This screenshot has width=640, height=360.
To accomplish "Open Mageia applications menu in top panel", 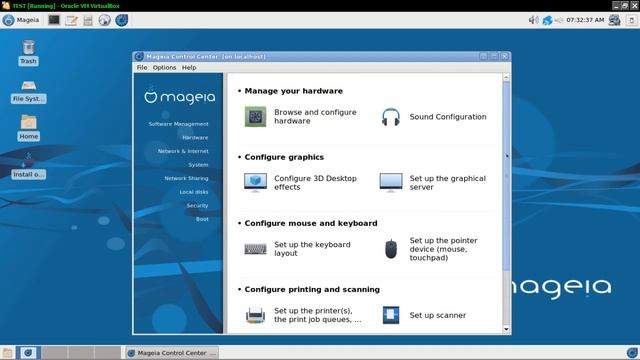I will pyautogui.click(x=21, y=20).
